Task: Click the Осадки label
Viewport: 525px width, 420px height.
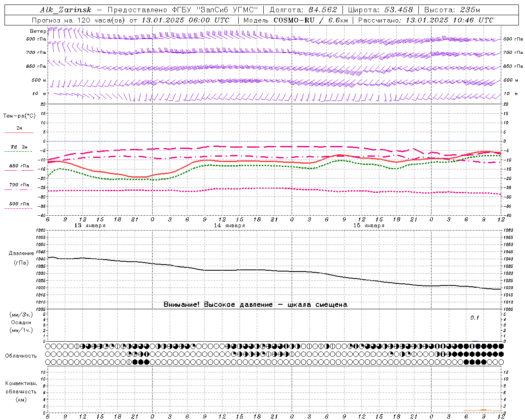Action: pos(21,322)
